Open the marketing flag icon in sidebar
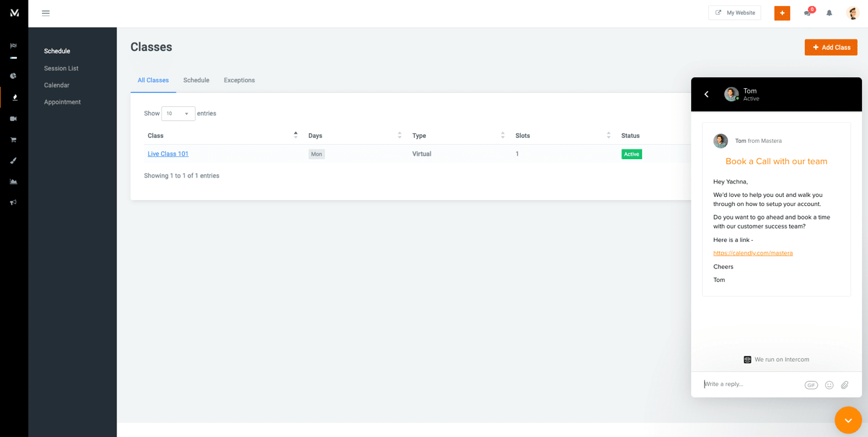 (x=14, y=45)
